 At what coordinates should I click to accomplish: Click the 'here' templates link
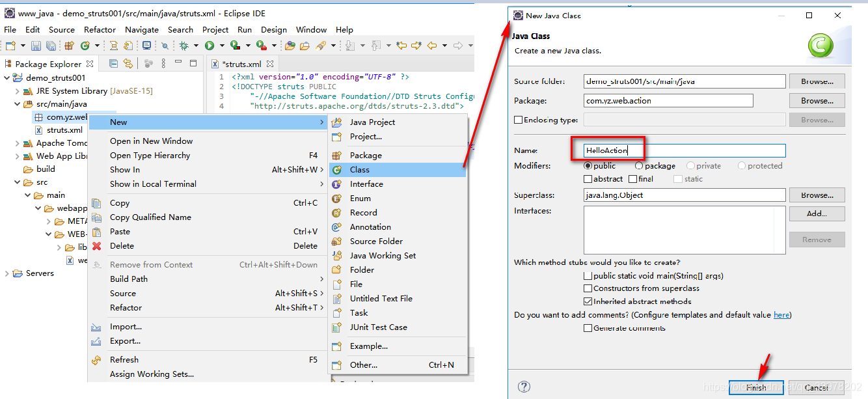pos(781,315)
